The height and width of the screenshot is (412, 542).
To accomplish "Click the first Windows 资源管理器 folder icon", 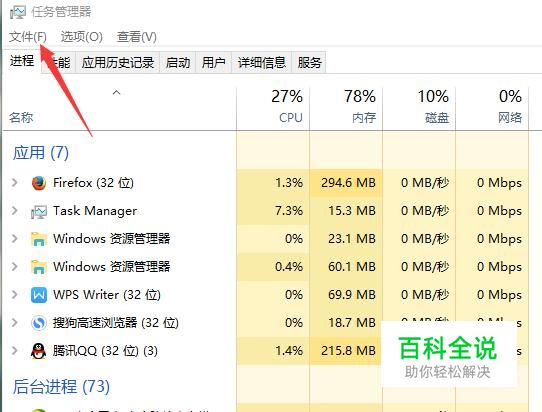I will pos(39,239).
